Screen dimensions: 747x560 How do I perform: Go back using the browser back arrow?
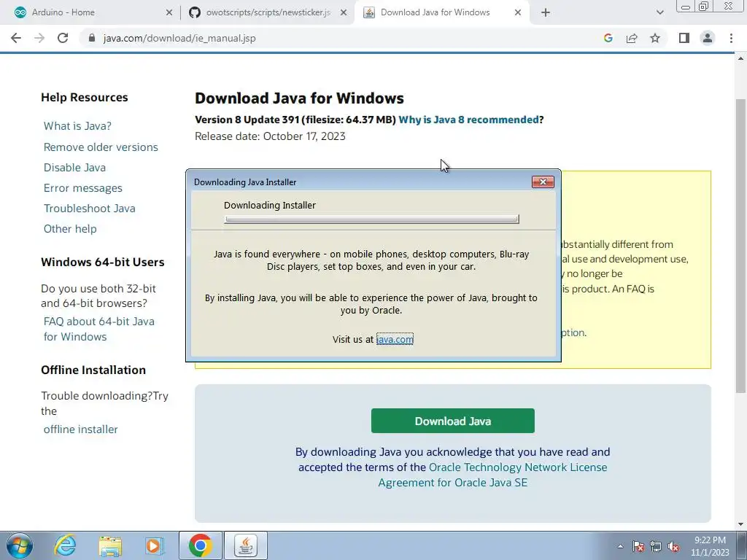[16, 38]
